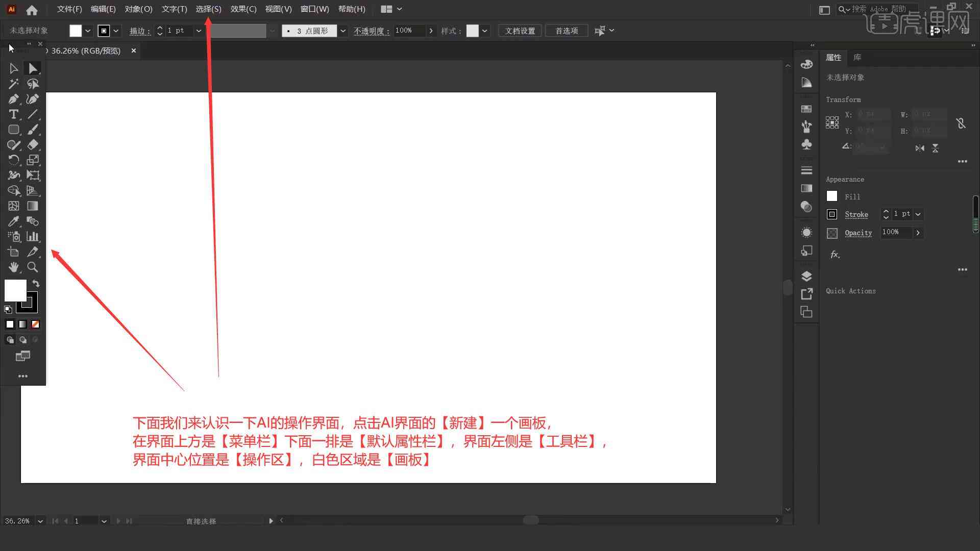Click the 文档设置 button

[x=521, y=30]
